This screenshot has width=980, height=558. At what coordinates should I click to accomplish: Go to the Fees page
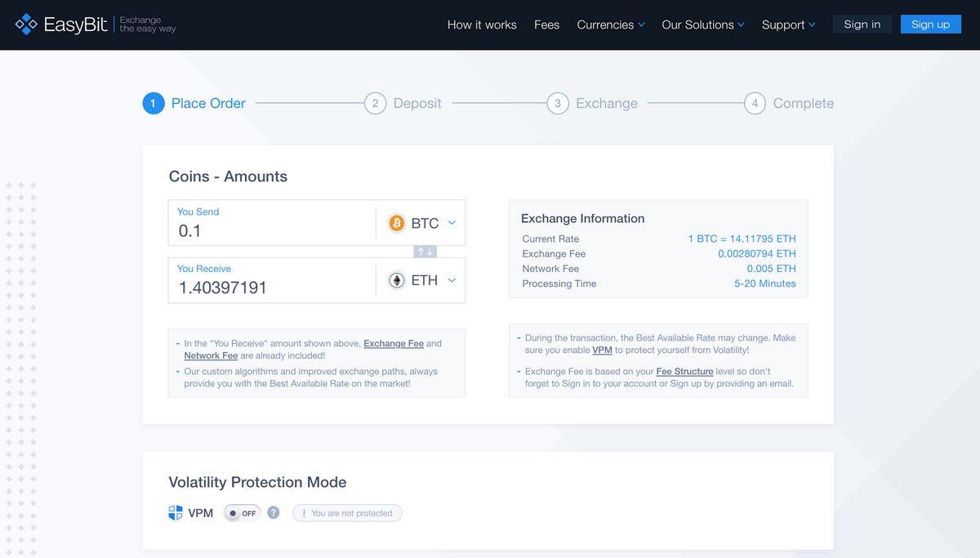[x=547, y=25]
